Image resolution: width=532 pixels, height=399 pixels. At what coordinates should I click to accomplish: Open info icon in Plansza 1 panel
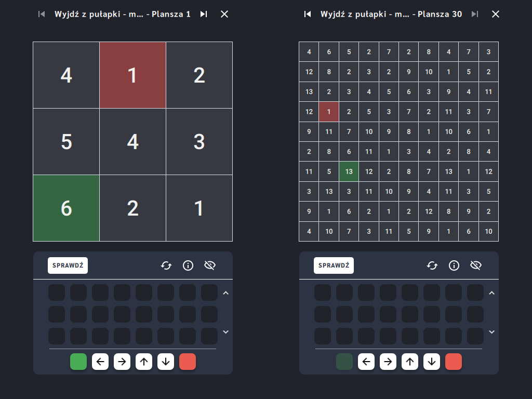click(188, 265)
